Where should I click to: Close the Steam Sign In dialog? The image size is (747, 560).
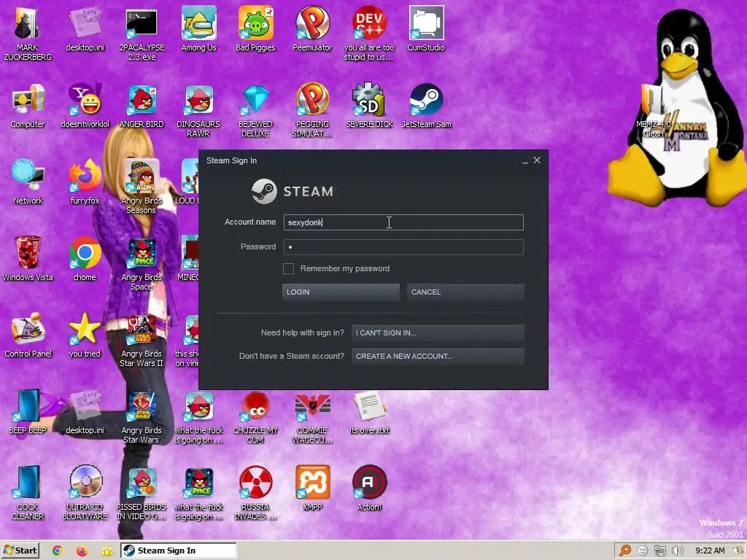537,160
